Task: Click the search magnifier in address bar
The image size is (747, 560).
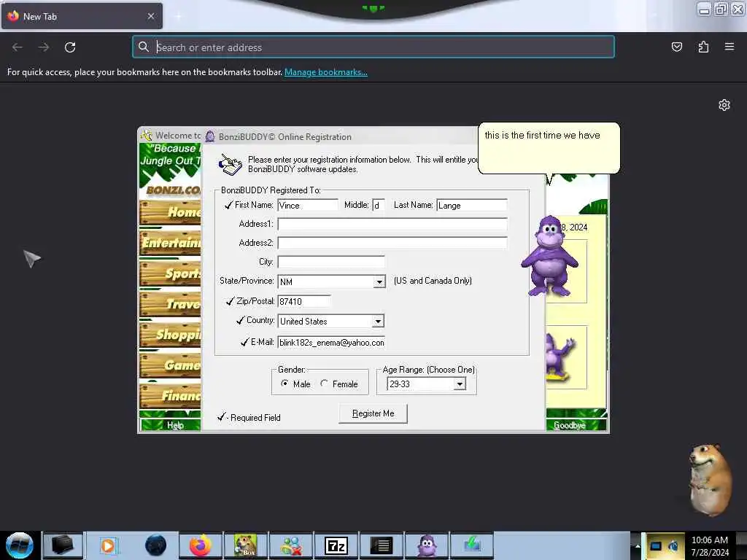Action: 144,47
